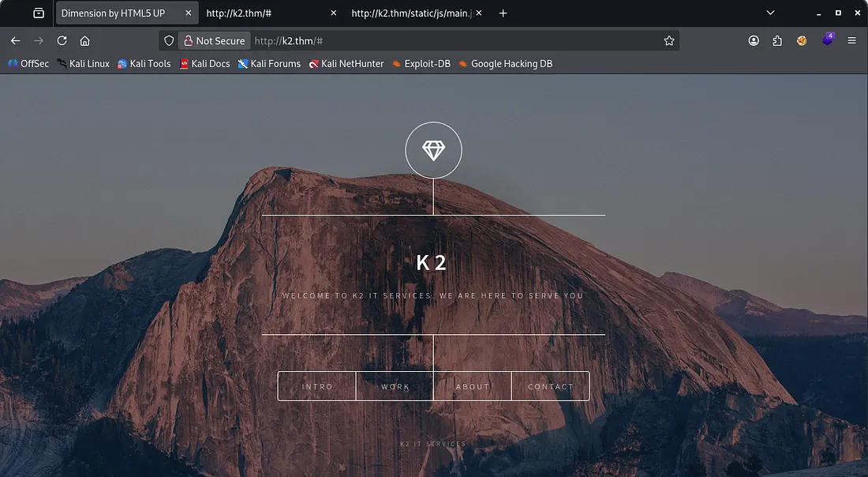Open the CONTACT section
Screen dimensions: 868x477
pos(551,386)
